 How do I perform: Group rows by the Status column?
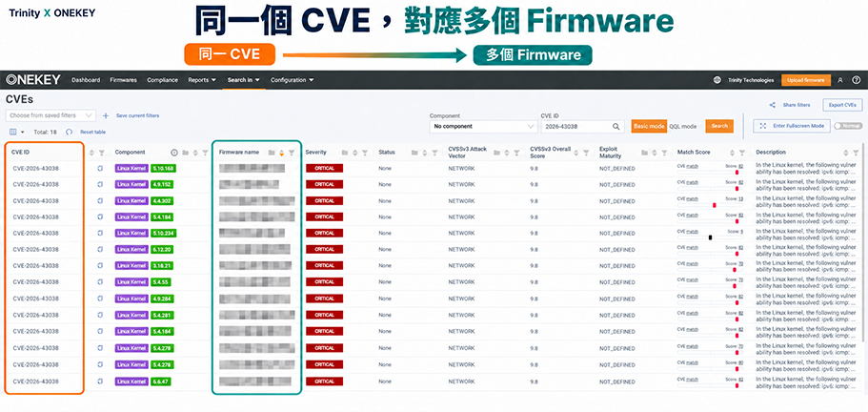coord(414,153)
